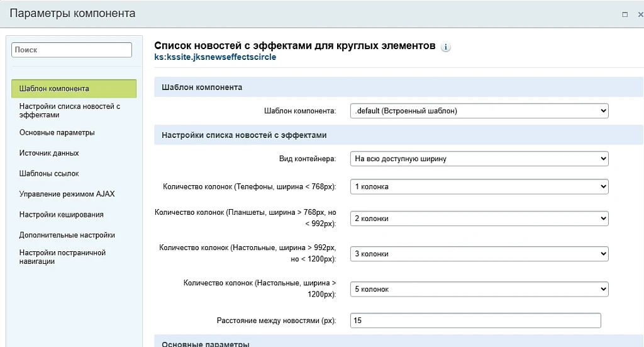The width and height of the screenshot is (644, 347).
Task: Click the label Вид контейнера:
Action: coord(307,159)
